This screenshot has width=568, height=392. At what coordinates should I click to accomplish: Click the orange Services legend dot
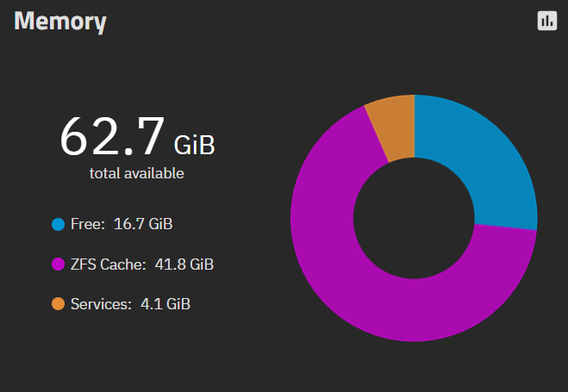tap(58, 304)
